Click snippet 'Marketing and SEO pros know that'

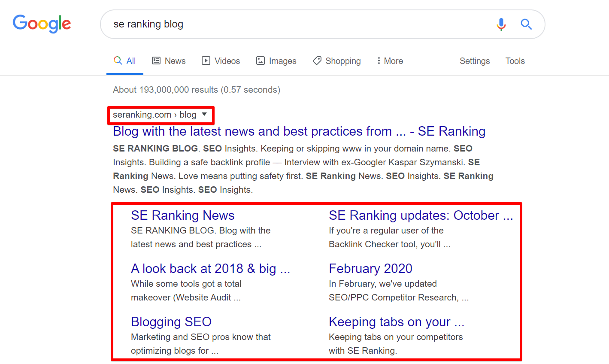click(201, 337)
